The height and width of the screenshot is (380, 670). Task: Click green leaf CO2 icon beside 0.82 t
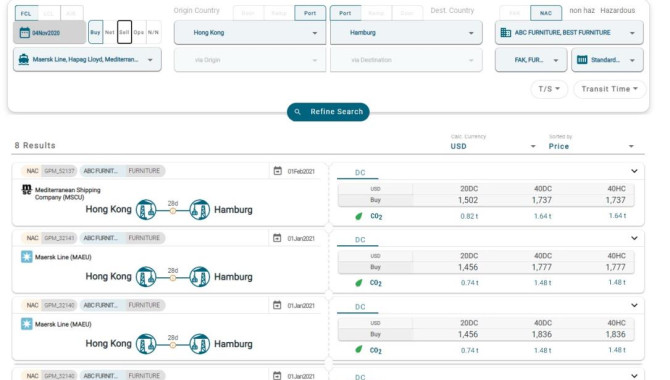[359, 216]
